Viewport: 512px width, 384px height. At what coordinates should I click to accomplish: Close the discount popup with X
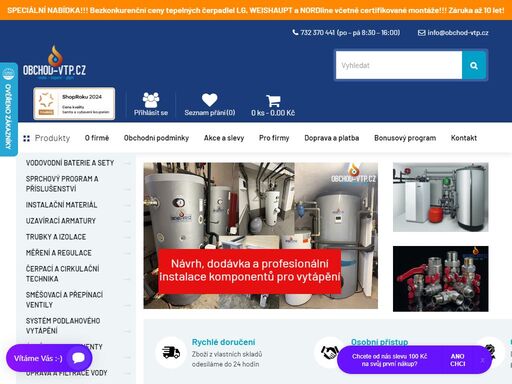(x=482, y=360)
